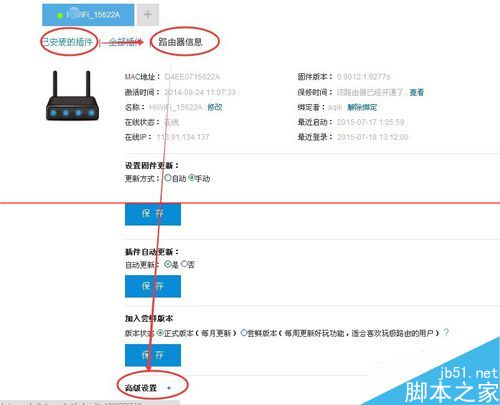Click the MAC address value D4EE0715622A
This screenshot has width=500, height=405.
pos(192,77)
